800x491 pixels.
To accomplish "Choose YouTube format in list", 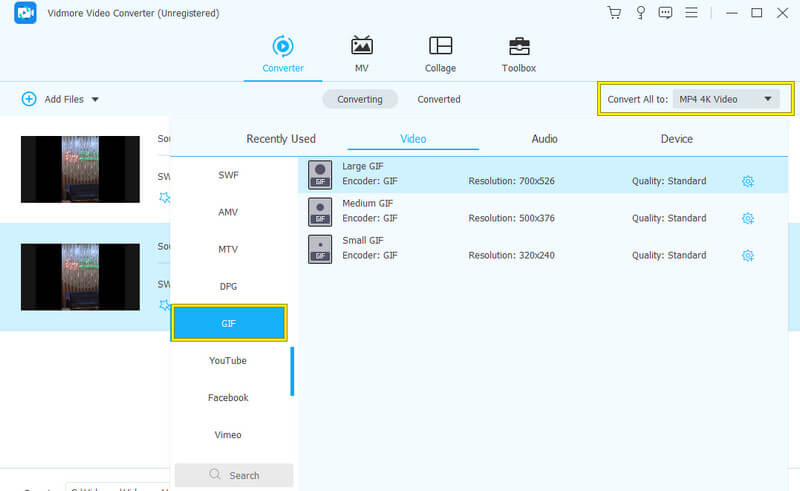I will tap(228, 361).
